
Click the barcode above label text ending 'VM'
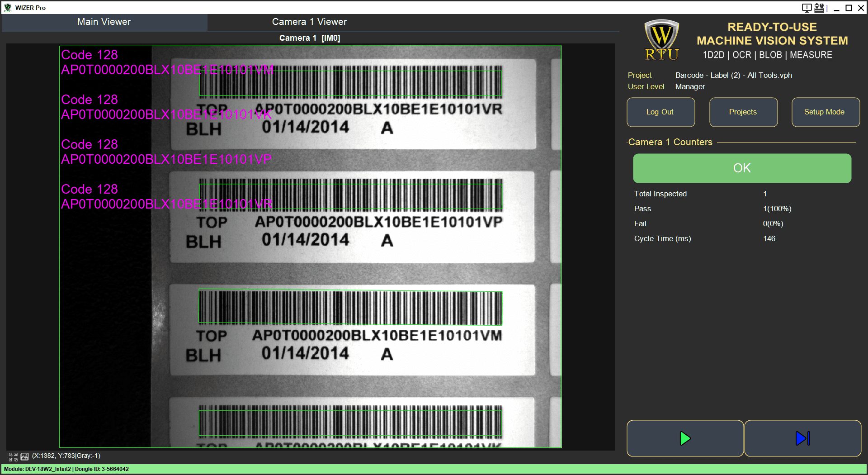click(x=350, y=307)
